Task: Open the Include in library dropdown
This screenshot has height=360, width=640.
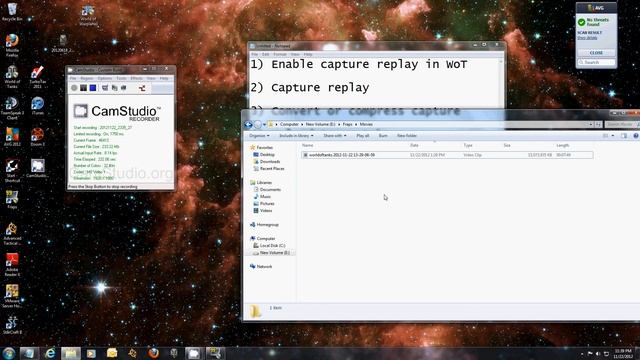Action: click(296, 136)
